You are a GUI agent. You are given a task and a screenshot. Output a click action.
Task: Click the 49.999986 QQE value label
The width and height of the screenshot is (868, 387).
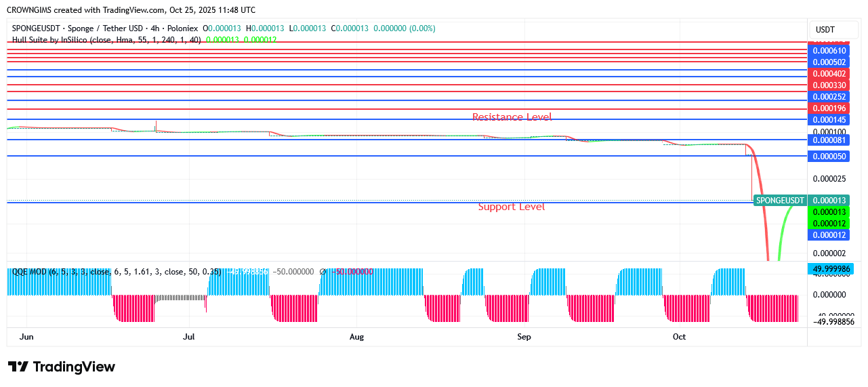coord(829,269)
